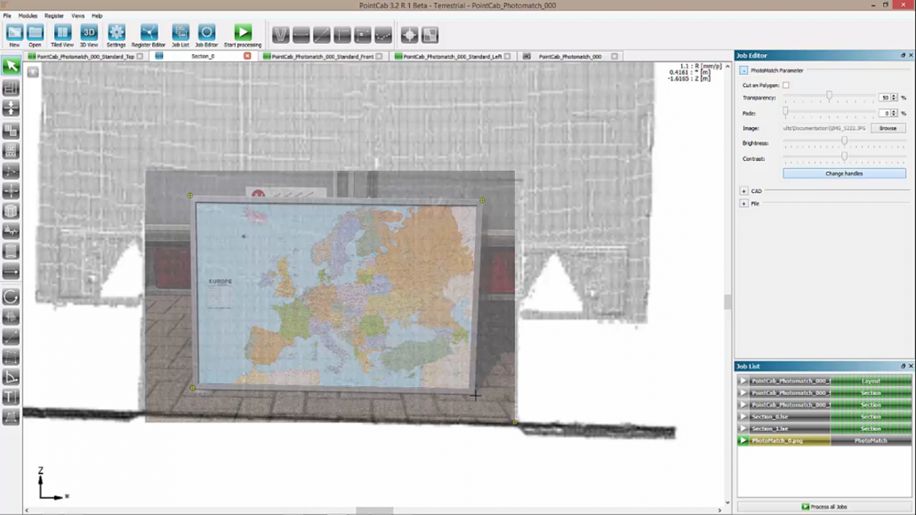The height and width of the screenshot is (515, 916).
Task: Select the arrow pointer tool in left sidebar
Action: pyautogui.click(x=12, y=66)
